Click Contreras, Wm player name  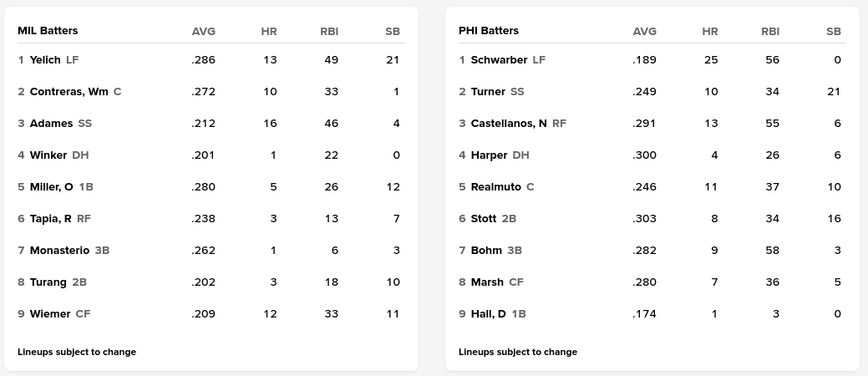click(69, 92)
